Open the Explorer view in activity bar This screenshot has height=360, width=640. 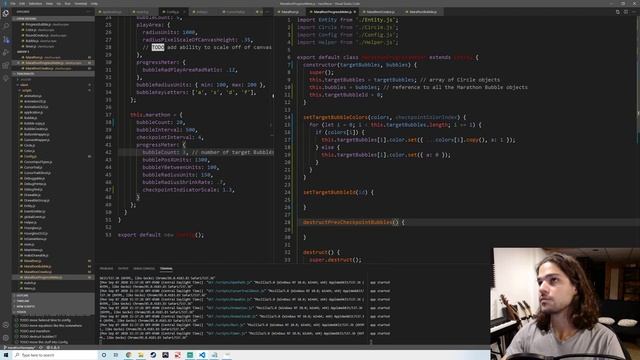[6, 13]
